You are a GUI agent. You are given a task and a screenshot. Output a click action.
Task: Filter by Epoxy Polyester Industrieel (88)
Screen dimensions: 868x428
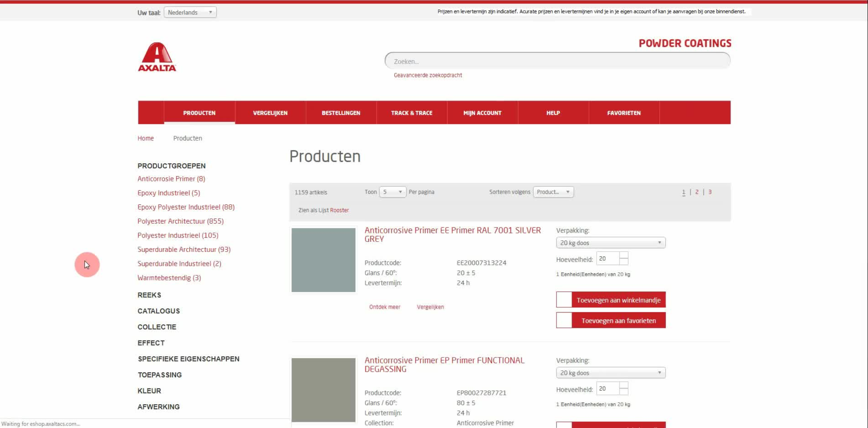[x=186, y=207]
